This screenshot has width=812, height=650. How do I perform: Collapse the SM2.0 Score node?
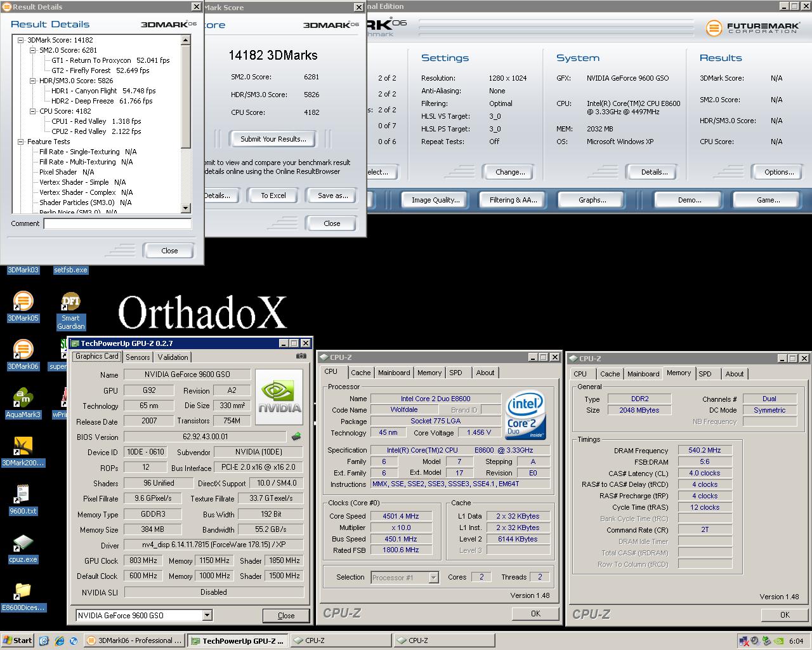[32, 50]
